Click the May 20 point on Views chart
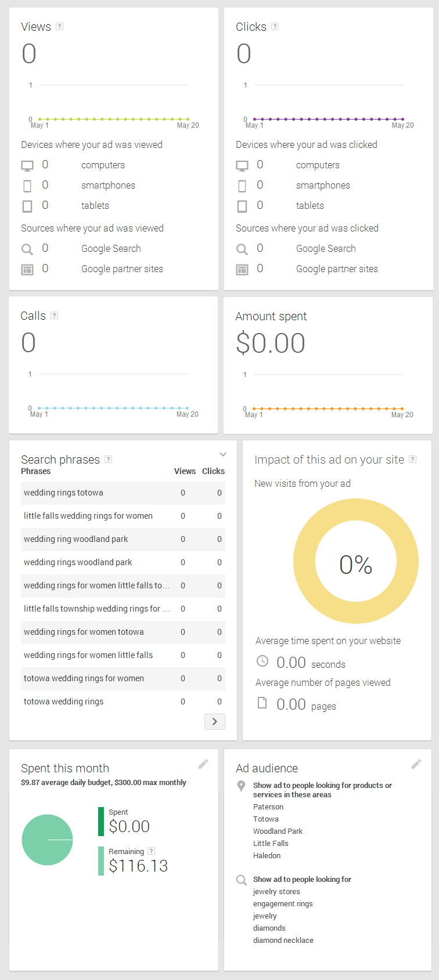The image size is (439, 980). click(188, 119)
